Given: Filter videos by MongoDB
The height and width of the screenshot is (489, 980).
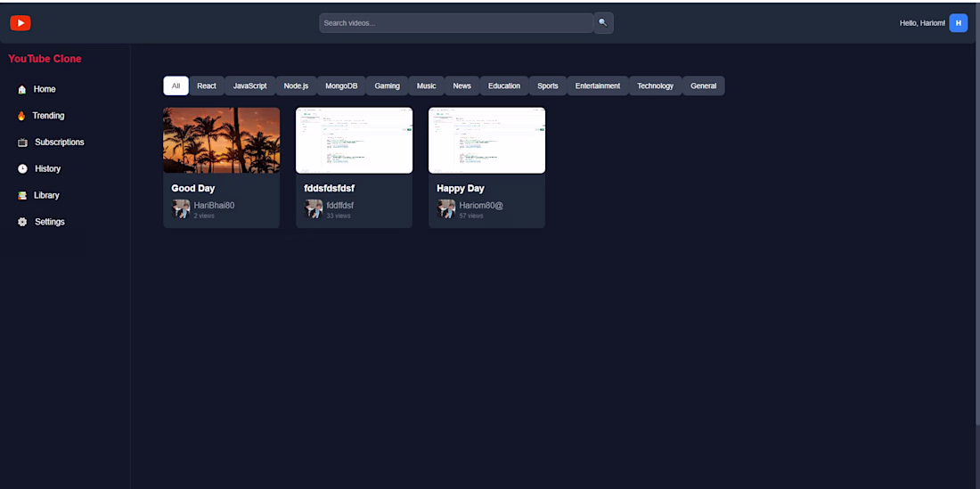Looking at the screenshot, I should tap(341, 86).
